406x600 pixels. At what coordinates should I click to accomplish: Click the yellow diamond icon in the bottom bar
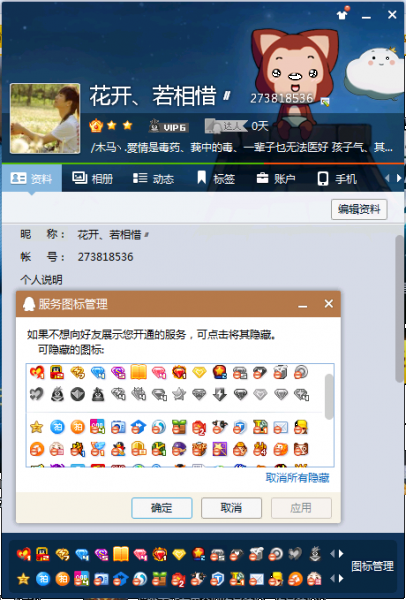[179, 554]
